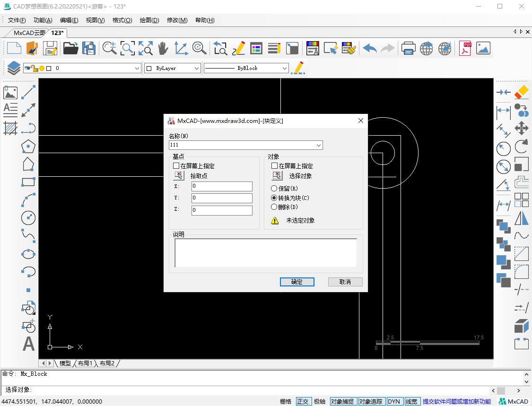
Task: Click the Move tool in right toolbar
Action: point(521,128)
